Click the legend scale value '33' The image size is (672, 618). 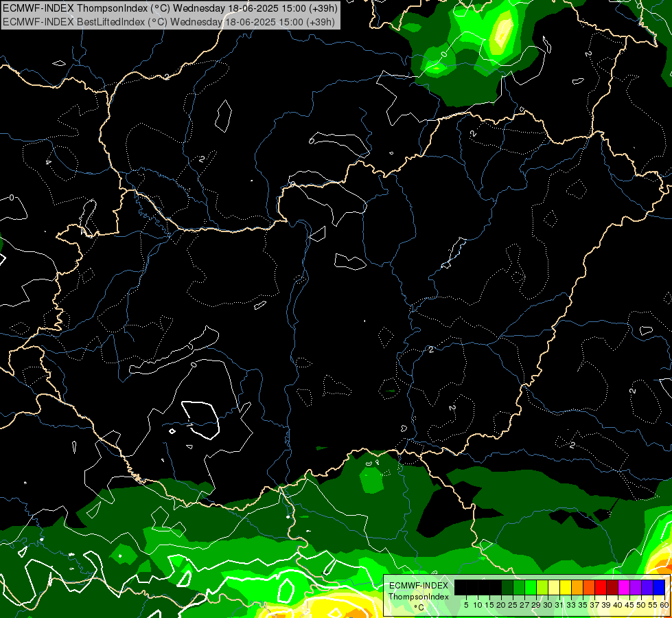[x=571, y=605]
